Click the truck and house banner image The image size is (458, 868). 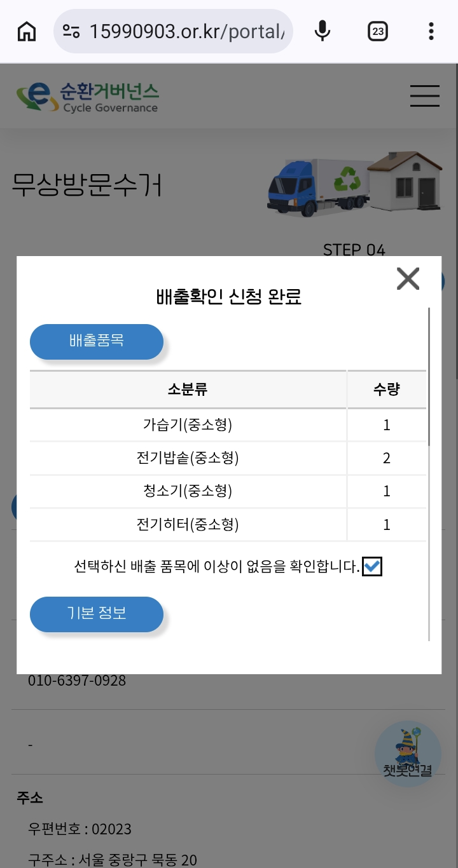[x=354, y=183]
